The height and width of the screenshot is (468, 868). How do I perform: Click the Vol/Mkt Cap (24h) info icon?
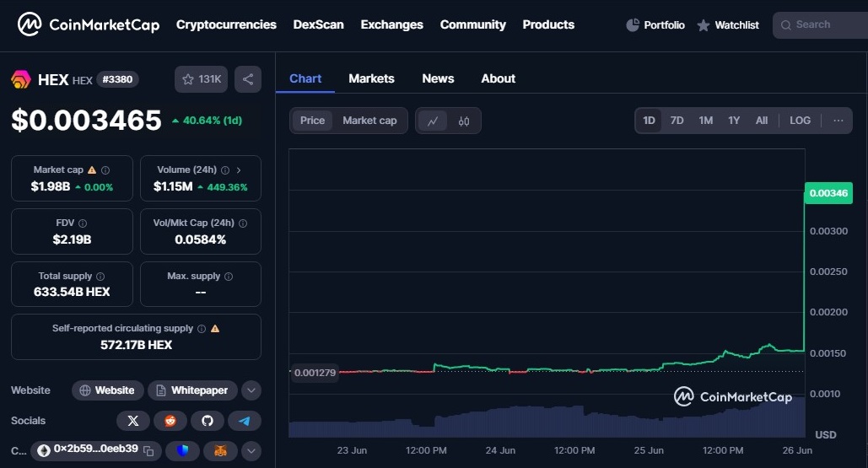coord(242,223)
